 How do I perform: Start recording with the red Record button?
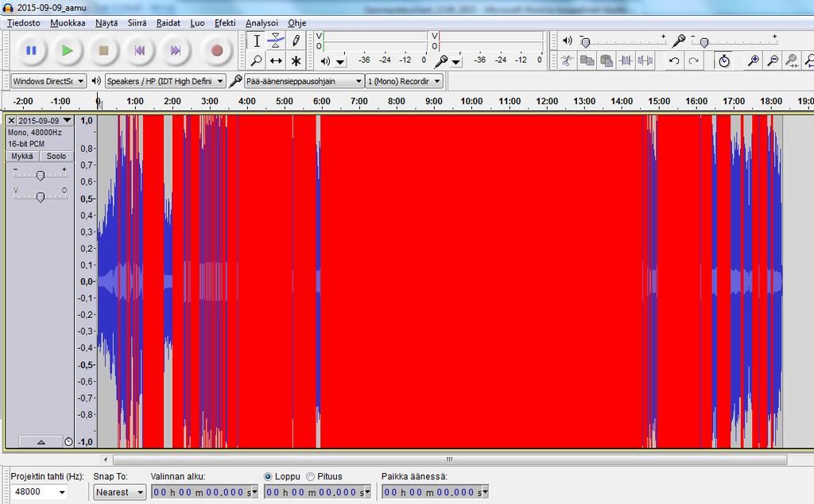216,50
